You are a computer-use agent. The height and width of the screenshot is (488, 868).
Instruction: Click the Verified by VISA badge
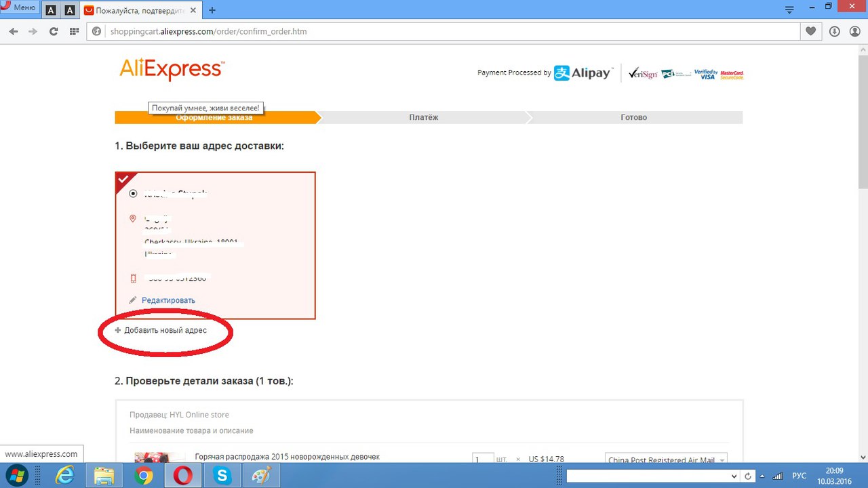(x=705, y=75)
